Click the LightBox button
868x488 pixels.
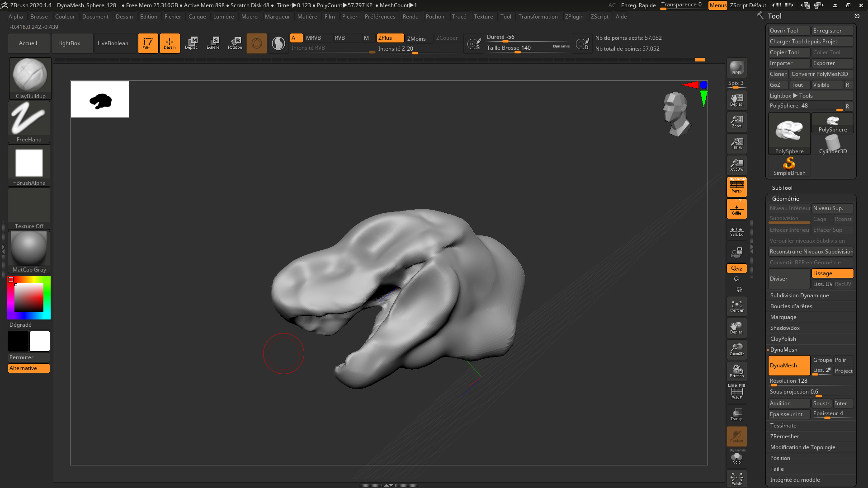[x=72, y=43]
